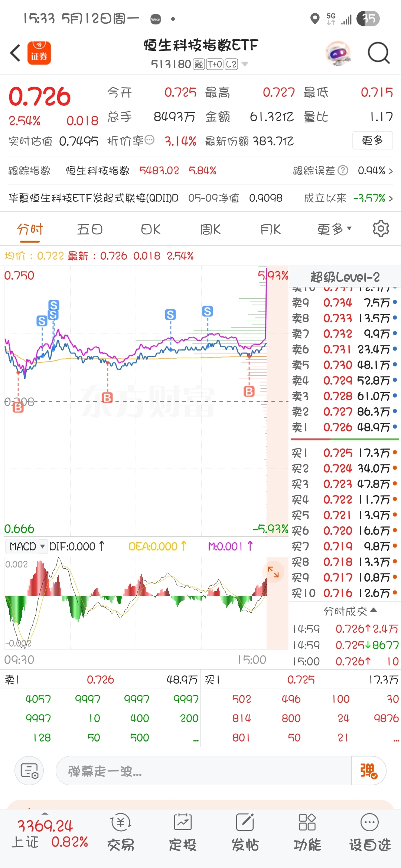401x868 pixels.
Task: Open 发帖 post icon
Action: click(x=245, y=832)
